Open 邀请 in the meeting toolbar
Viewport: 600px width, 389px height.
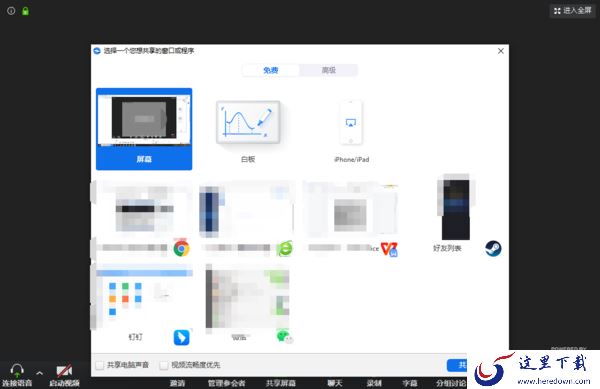pyautogui.click(x=178, y=383)
